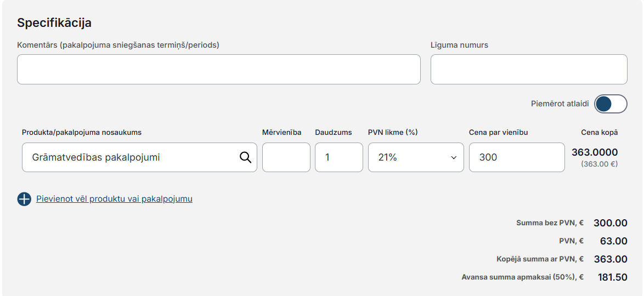Screen dimensions: 644x296
Task: Click the Kopējā summa ar PVN value 363.00
Action: pos(611,259)
